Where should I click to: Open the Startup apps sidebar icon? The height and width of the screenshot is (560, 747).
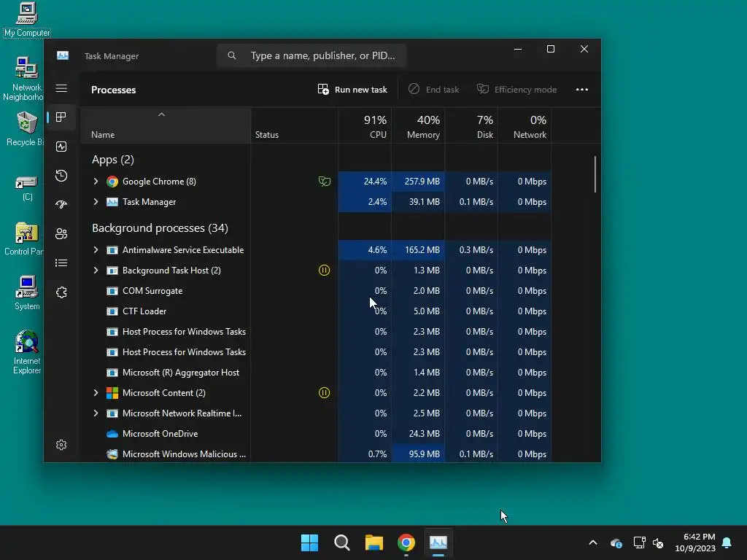click(61, 205)
